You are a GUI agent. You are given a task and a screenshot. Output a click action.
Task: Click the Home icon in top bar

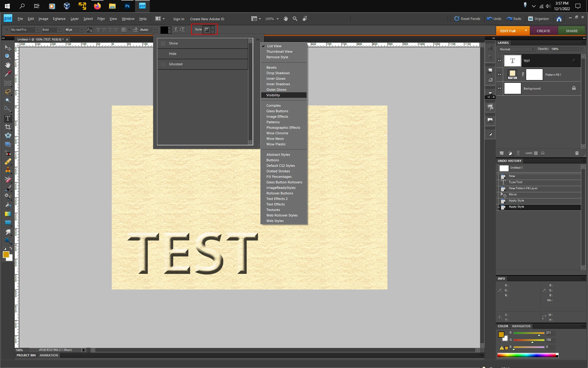559,19
